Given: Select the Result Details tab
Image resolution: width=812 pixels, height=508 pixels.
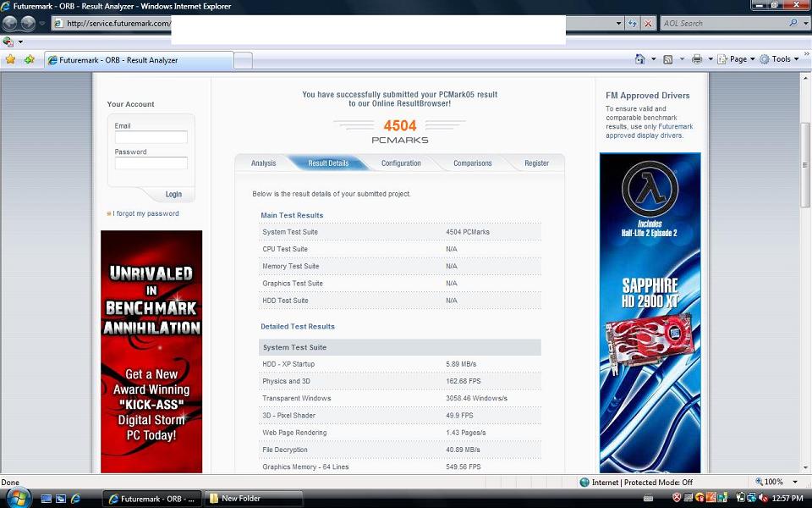Looking at the screenshot, I should tap(328, 163).
